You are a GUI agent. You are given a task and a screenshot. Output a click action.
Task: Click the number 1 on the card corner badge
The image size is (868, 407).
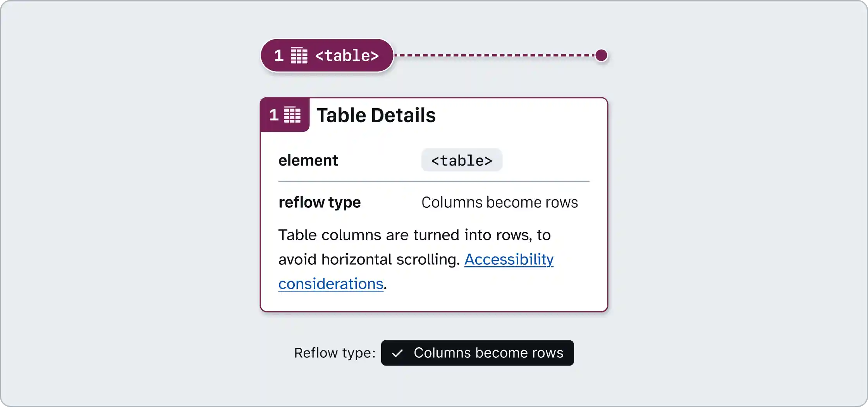click(x=275, y=114)
